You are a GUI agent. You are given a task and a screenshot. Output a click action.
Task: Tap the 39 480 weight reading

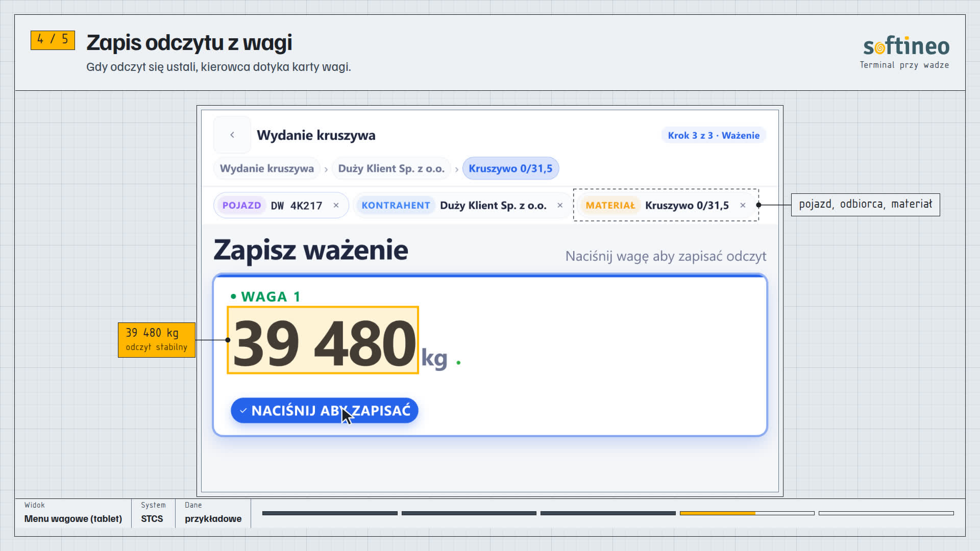323,340
